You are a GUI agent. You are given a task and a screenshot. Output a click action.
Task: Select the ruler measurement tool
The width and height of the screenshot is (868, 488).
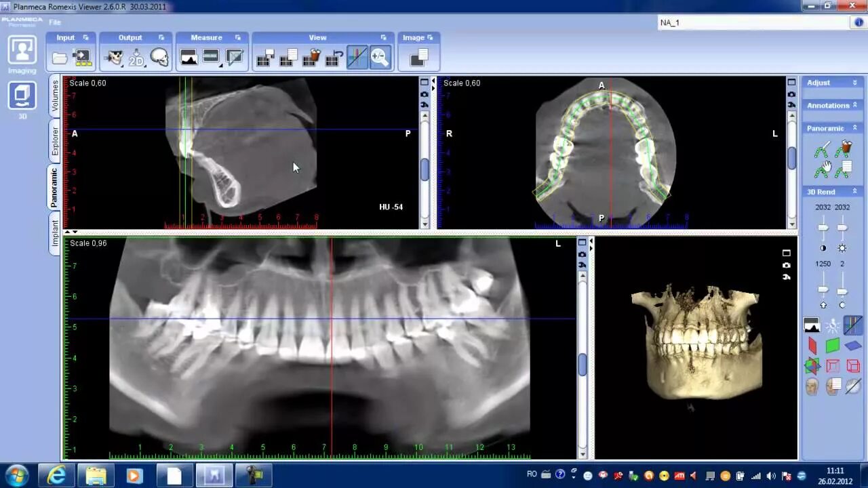tap(211, 58)
